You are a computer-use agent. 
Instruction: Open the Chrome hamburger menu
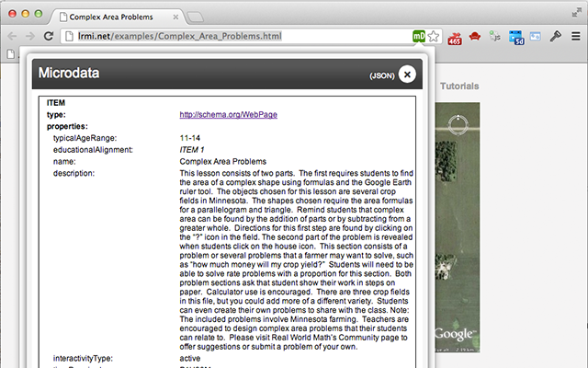coord(576,36)
